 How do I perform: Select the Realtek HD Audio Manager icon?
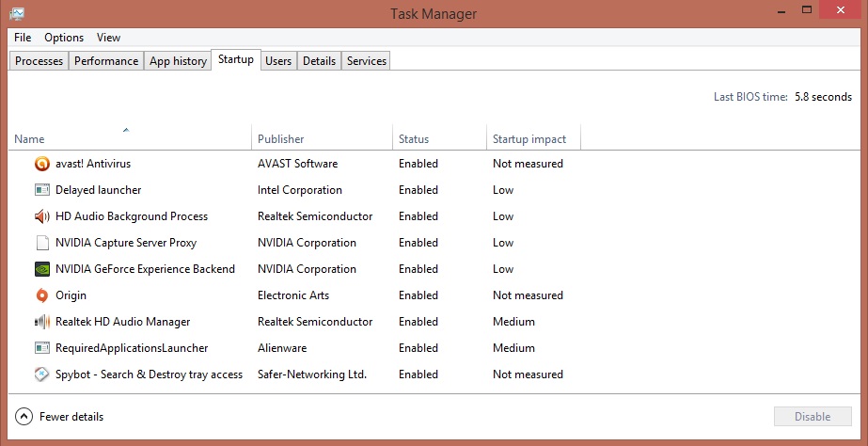42,322
